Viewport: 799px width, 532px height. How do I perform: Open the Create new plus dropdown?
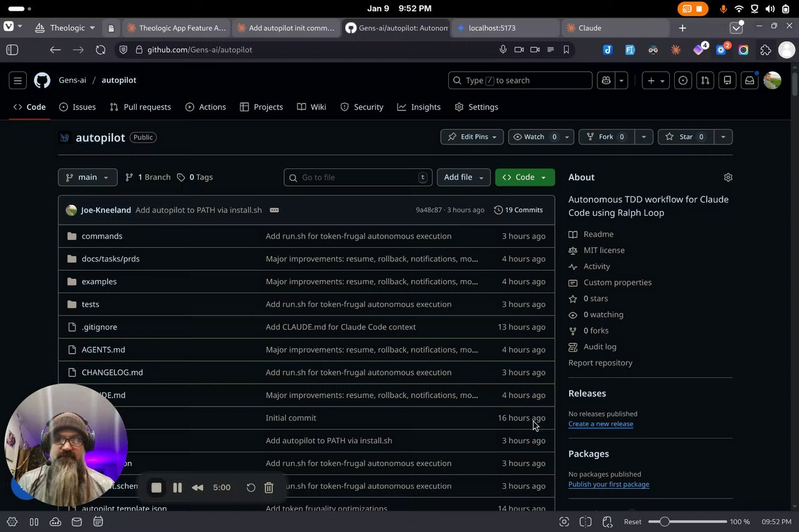655,80
